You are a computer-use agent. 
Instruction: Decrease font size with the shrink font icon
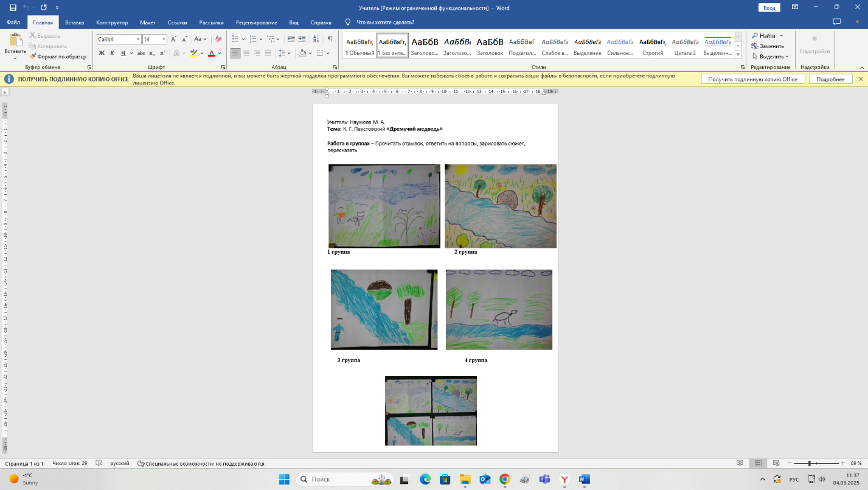(184, 39)
